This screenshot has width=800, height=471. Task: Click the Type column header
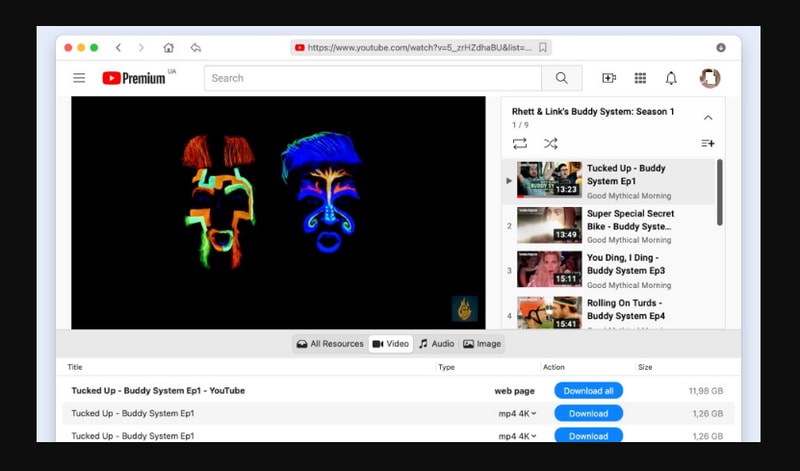(x=446, y=367)
